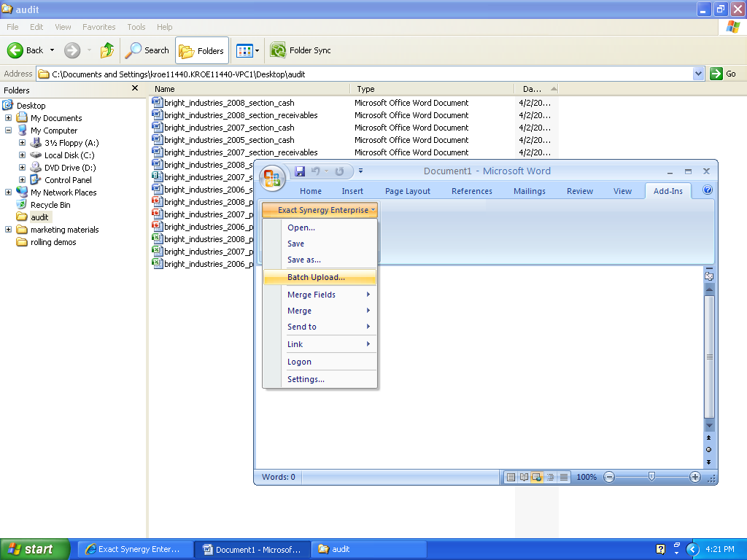Click the 100% zoom level in Word
747x560 pixels.
[x=587, y=477]
